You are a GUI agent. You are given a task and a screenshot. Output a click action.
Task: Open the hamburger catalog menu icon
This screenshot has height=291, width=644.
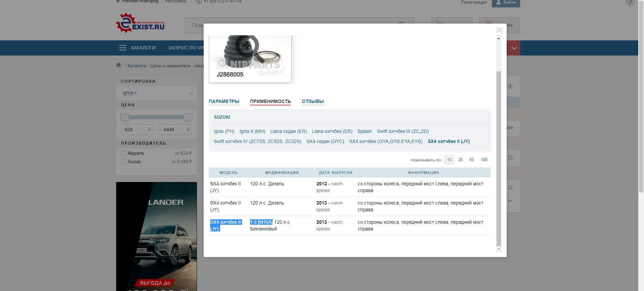coord(123,48)
